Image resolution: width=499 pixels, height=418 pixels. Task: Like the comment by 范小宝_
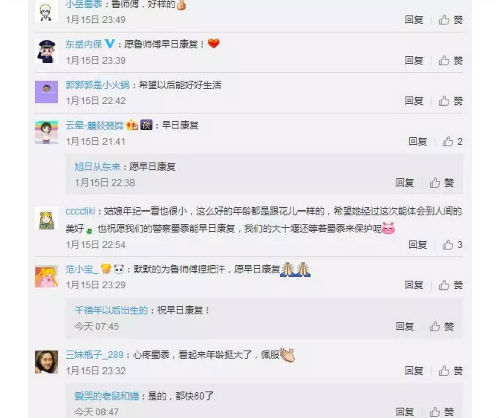point(450,285)
